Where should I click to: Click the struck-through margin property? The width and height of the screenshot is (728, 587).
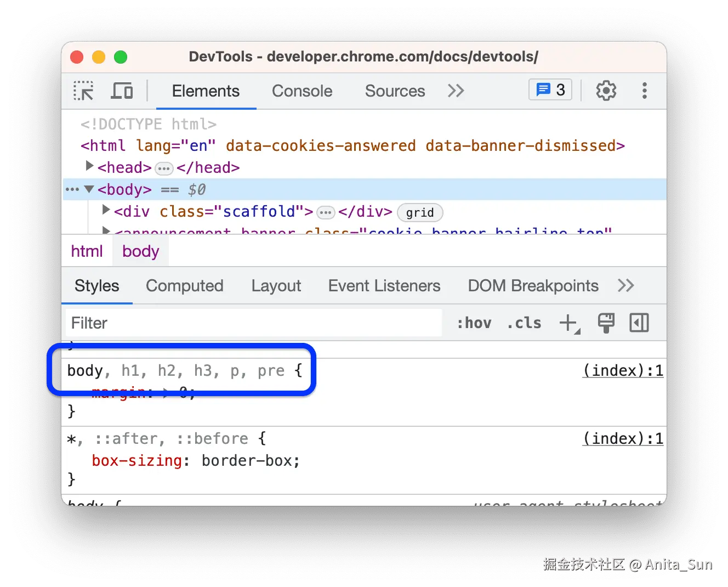pos(118,392)
